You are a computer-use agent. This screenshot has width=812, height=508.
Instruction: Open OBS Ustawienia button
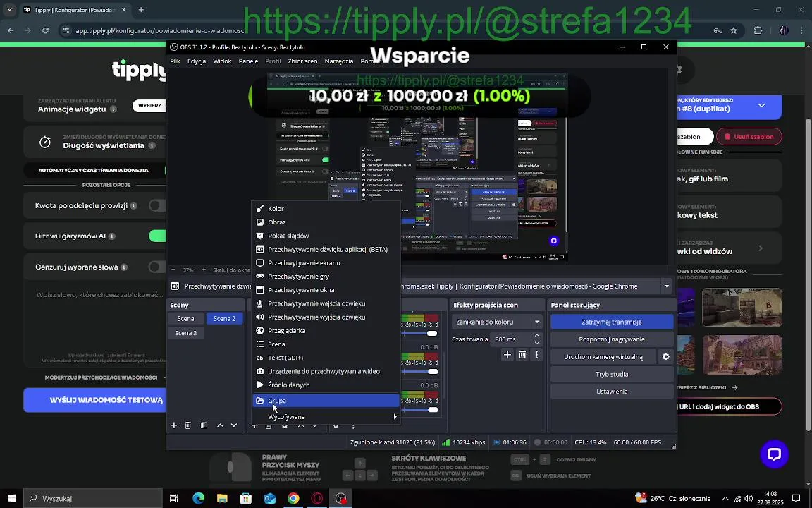pos(612,392)
